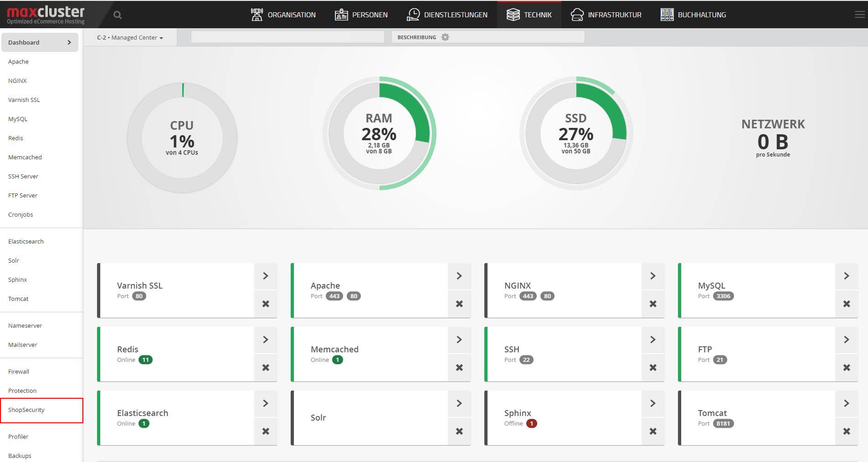Remove the Tomcat card with X
The width and height of the screenshot is (868, 462).
pyautogui.click(x=847, y=431)
